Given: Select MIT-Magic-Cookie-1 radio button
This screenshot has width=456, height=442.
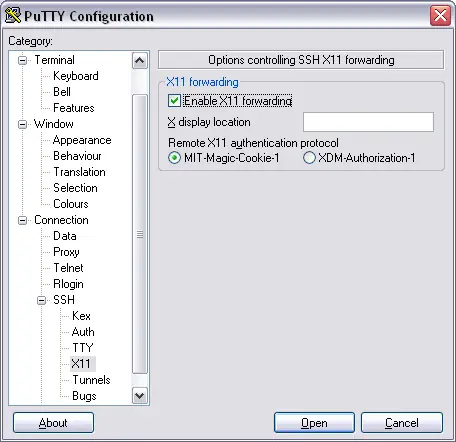Looking at the screenshot, I should pyautogui.click(x=174, y=158).
